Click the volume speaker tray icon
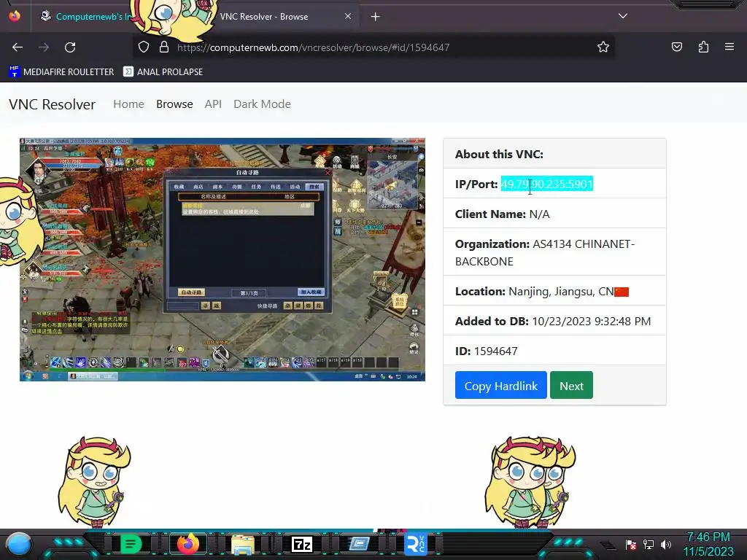The height and width of the screenshot is (560, 747). click(x=666, y=544)
